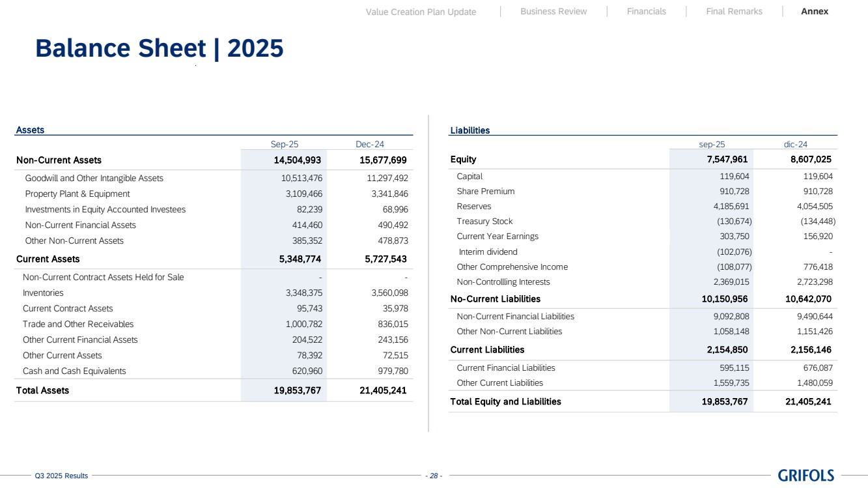868x488 pixels.
Task: Open the Value Creation Plan Update section
Action: coord(421,12)
